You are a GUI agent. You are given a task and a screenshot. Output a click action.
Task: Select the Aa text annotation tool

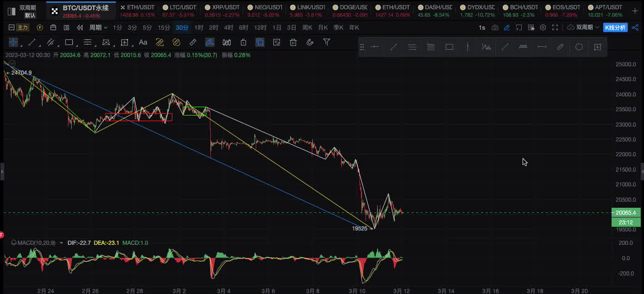pyautogui.click(x=143, y=43)
